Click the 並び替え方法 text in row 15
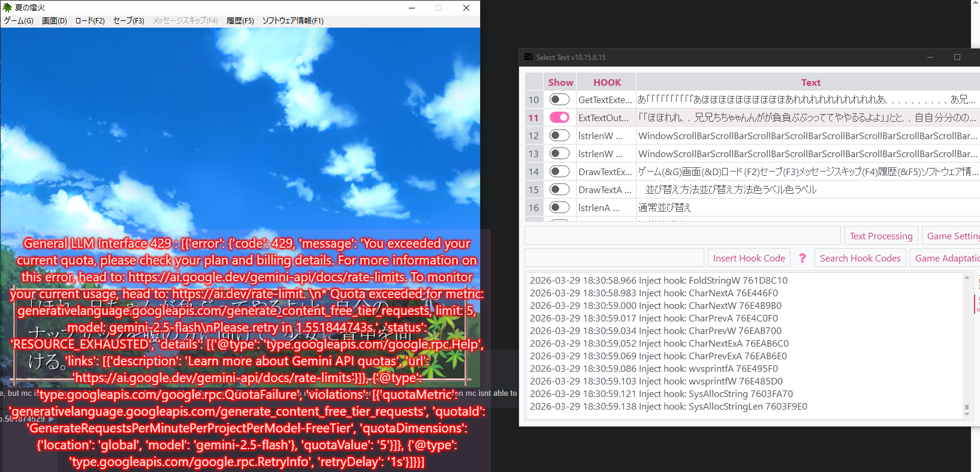Image resolution: width=980 pixels, height=472 pixels. pos(731,190)
